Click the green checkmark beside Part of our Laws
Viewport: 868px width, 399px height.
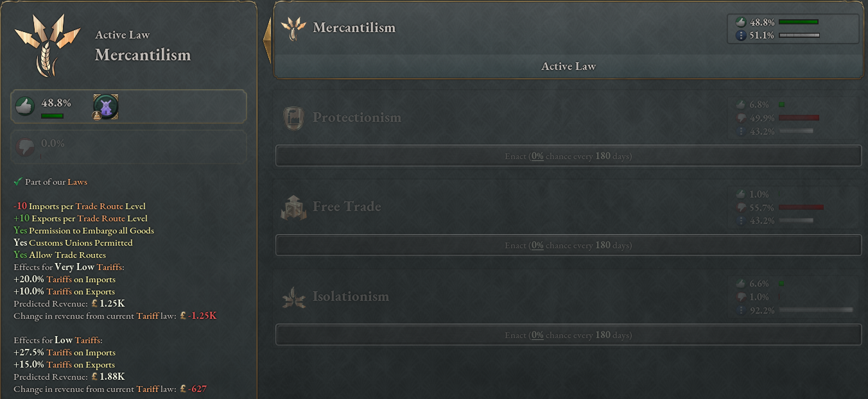pyautogui.click(x=18, y=182)
